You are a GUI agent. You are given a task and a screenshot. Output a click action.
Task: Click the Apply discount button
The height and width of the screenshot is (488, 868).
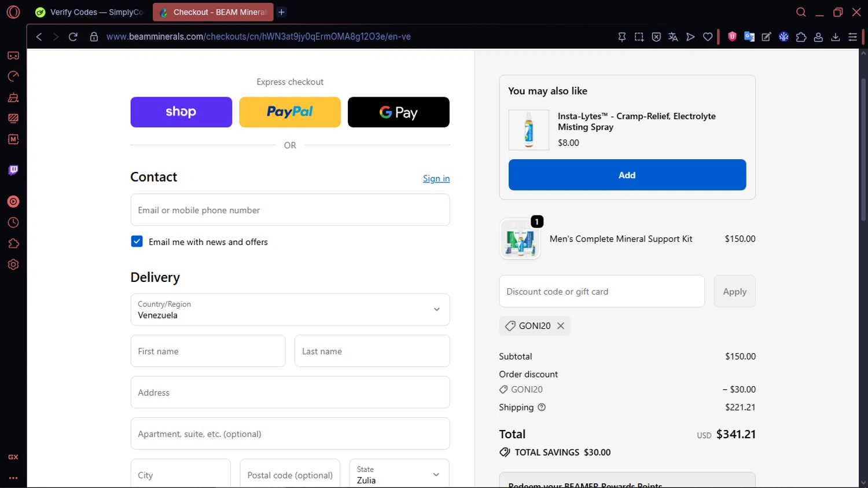[x=735, y=291]
